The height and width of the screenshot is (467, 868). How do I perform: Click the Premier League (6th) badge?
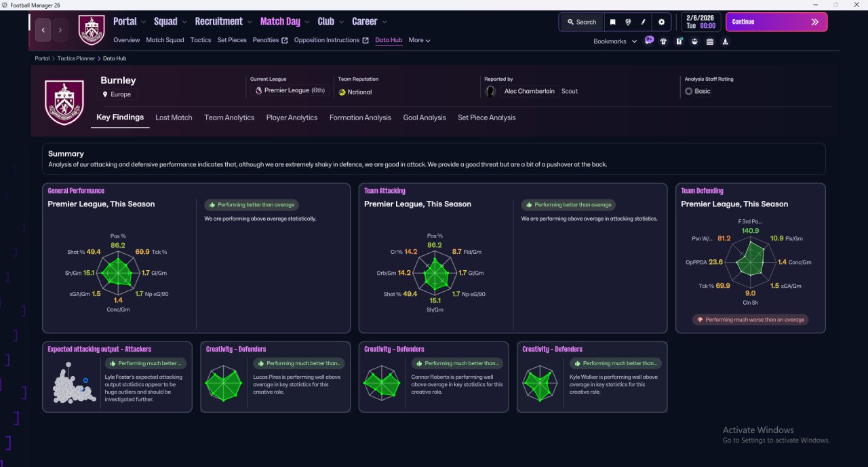[290, 90]
